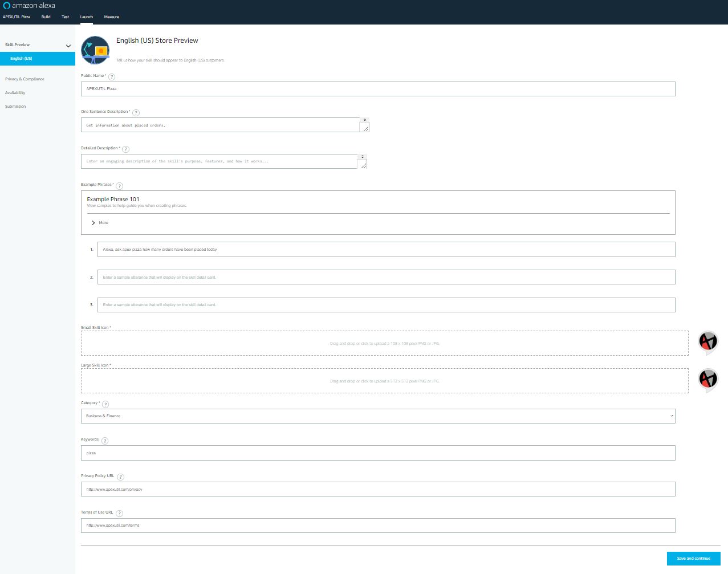Click the small skill icon preview
Viewport: 728px width, 574px height.
click(708, 342)
